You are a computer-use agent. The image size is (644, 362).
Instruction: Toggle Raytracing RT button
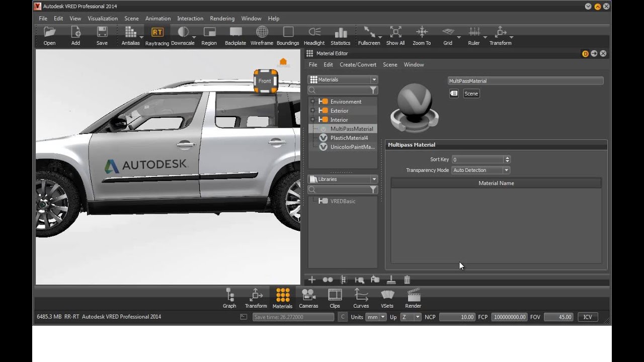[x=157, y=35]
